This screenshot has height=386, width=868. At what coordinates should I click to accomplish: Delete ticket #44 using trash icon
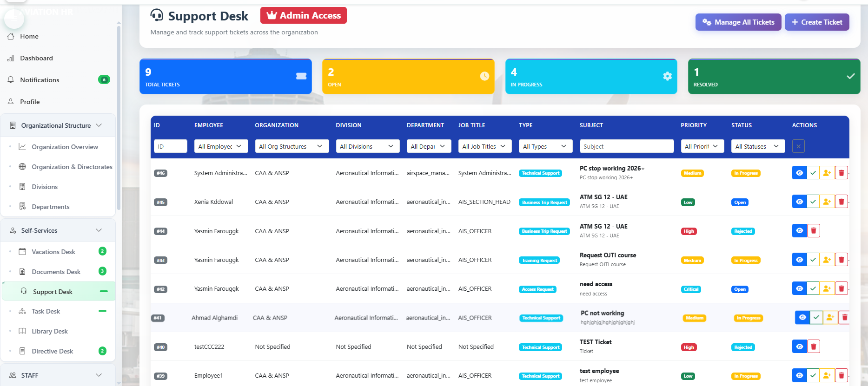(813, 231)
